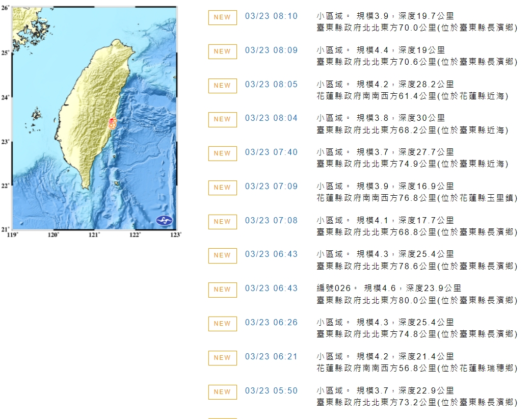Select text 規模3.9，深度16.9公里
This screenshot has height=419, width=532.
[405, 186]
